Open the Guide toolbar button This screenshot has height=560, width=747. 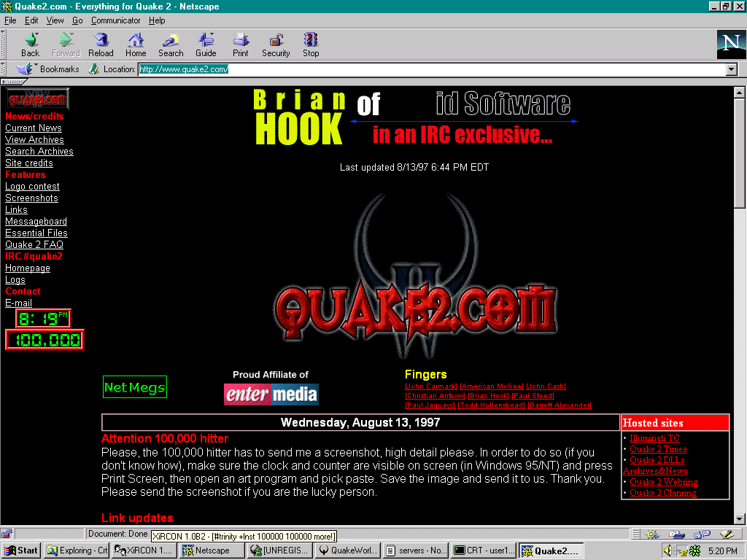(206, 44)
